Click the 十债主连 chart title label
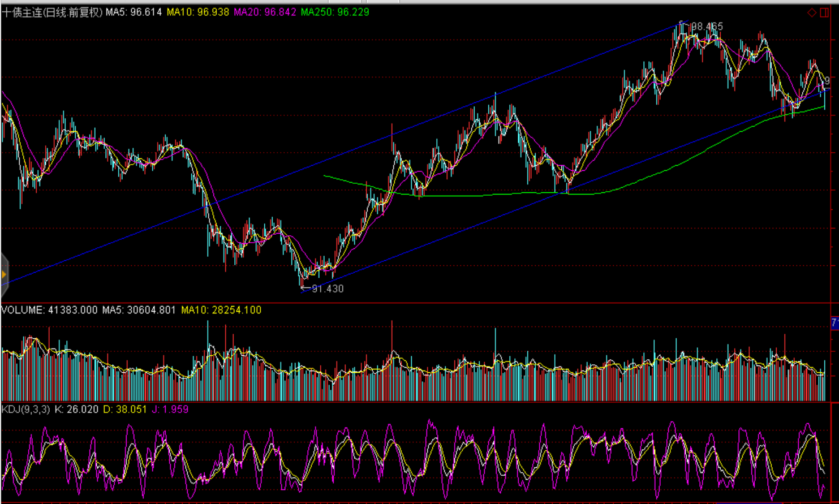Screen dimensions: 839x504 point(22,12)
